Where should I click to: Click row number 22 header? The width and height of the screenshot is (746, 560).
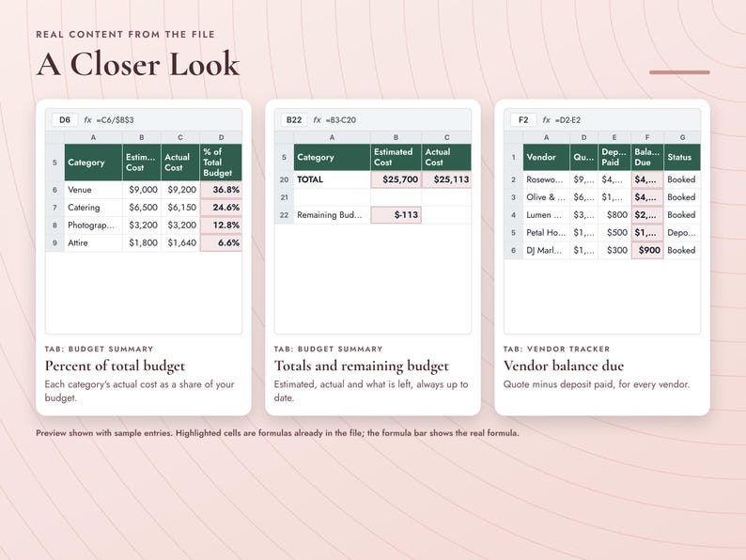pyautogui.click(x=284, y=214)
